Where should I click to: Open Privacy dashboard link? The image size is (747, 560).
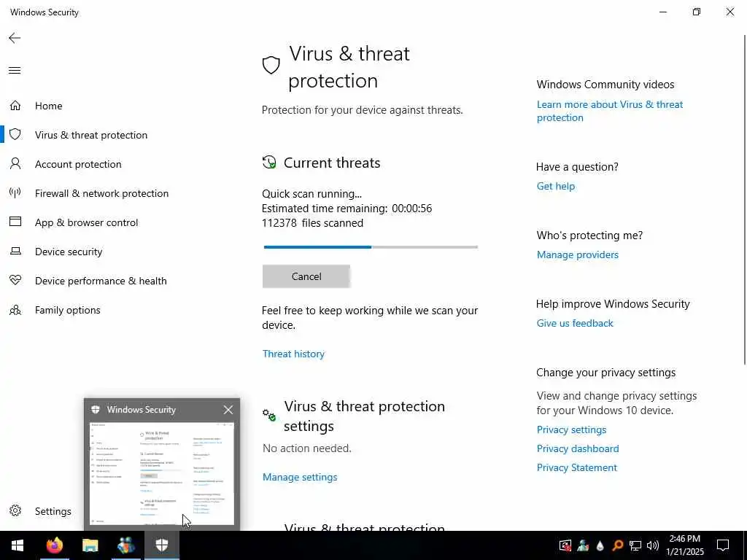point(578,448)
